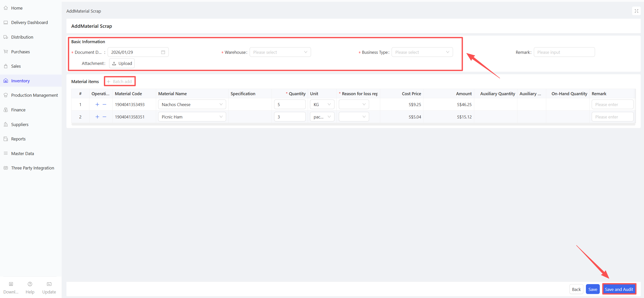
Task: Open the Warehouse dropdown
Action: pos(280,52)
